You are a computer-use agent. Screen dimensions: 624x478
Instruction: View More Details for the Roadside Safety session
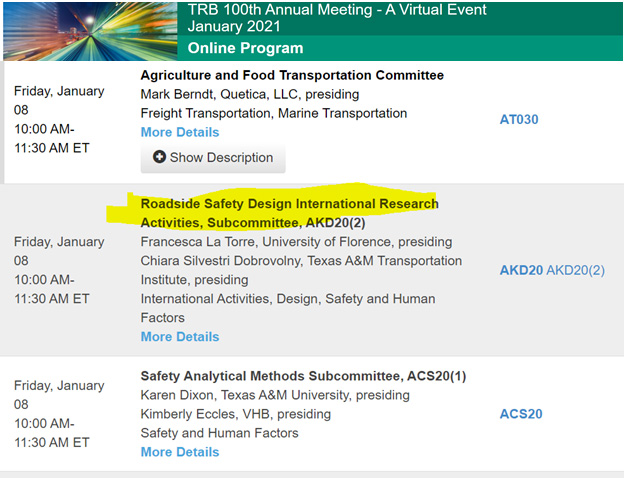(x=180, y=337)
